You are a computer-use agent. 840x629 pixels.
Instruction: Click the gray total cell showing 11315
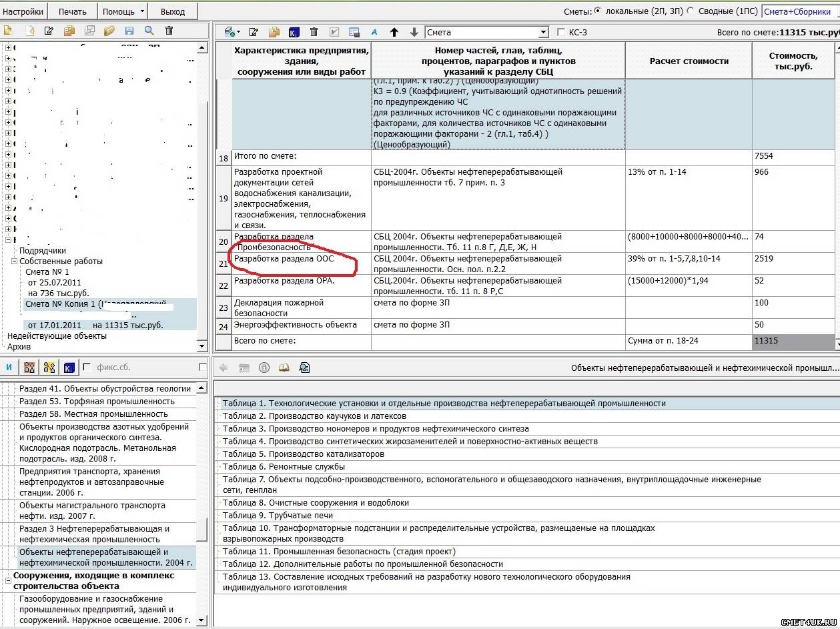pyautogui.click(x=793, y=341)
